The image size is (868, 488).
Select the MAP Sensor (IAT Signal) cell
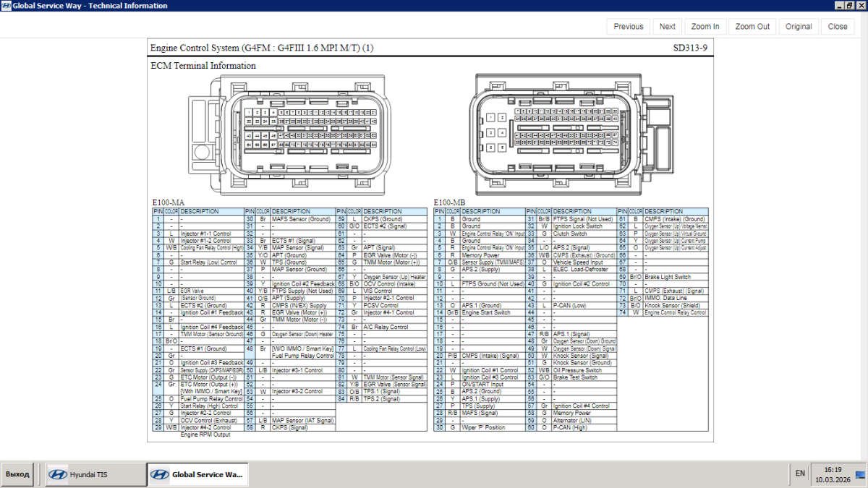tap(303, 420)
